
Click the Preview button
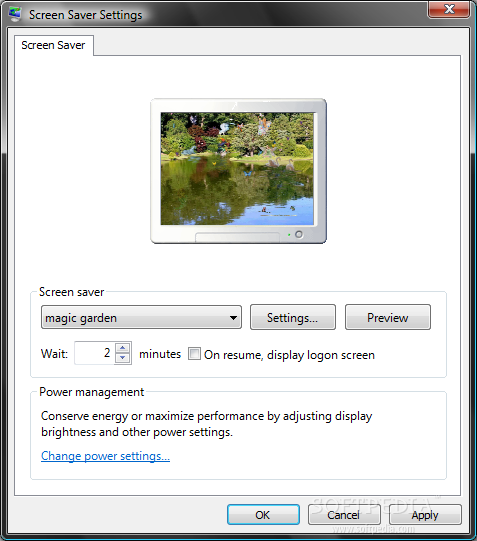click(x=388, y=317)
